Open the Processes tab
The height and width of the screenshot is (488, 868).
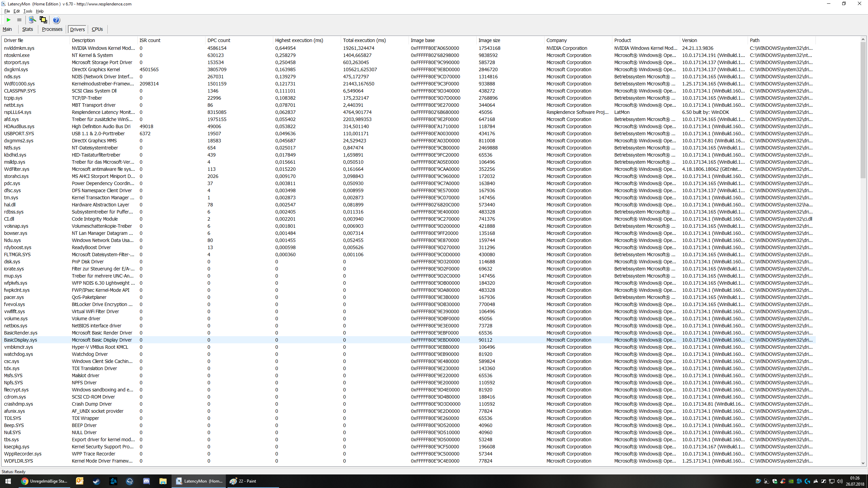point(52,29)
